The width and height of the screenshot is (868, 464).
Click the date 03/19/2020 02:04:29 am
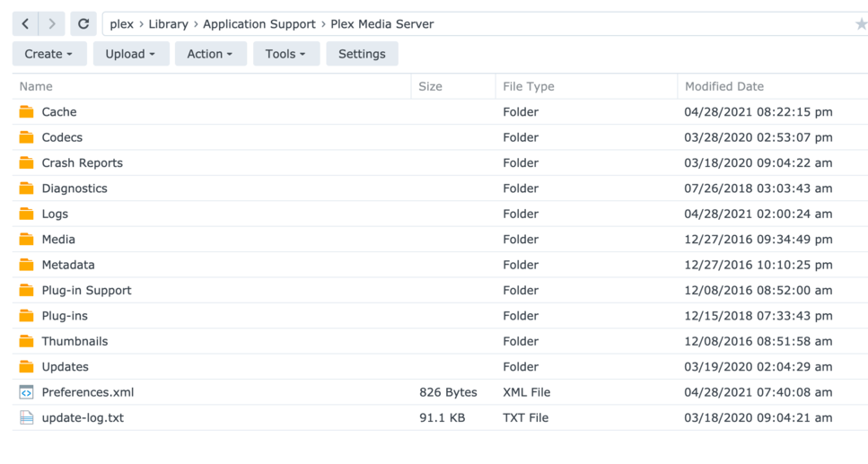(x=758, y=366)
